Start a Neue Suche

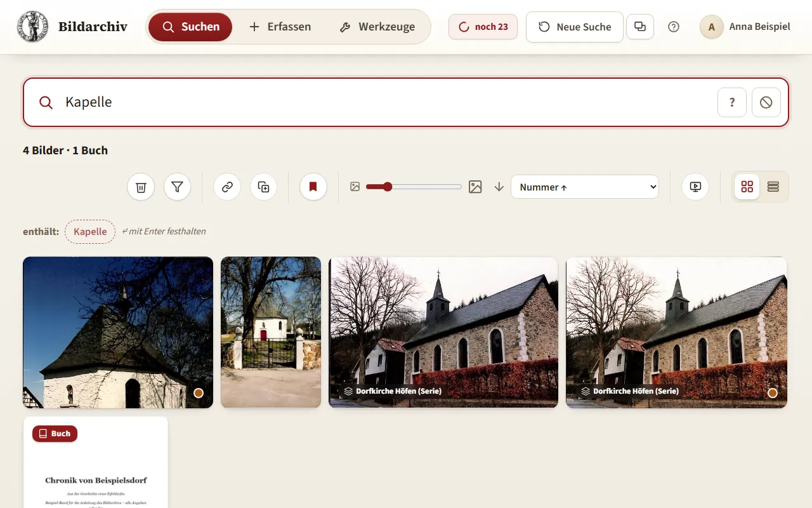575,27
